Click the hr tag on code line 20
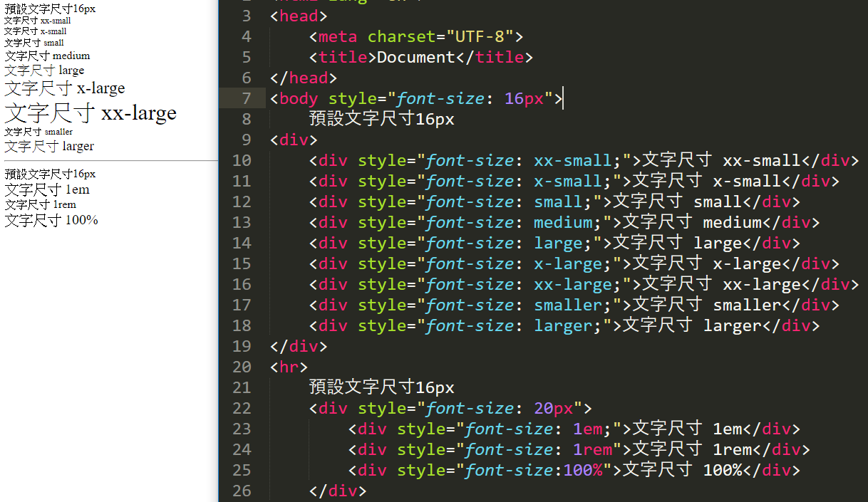This screenshot has height=502, width=868. 289,367
